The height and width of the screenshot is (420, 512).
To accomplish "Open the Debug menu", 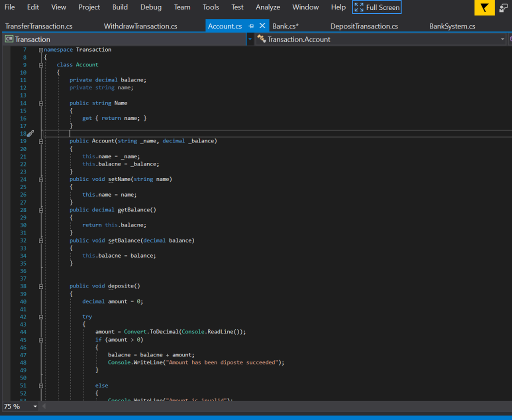I will [x=151, y=7].
